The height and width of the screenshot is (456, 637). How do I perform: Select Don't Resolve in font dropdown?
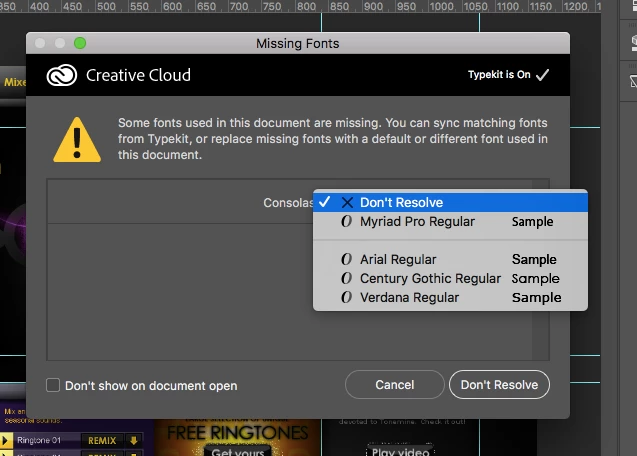point(450,202)
